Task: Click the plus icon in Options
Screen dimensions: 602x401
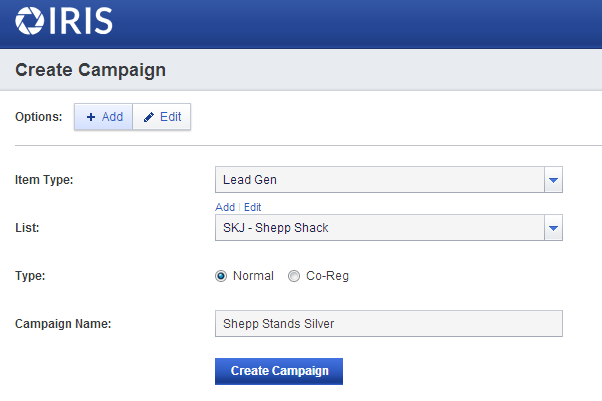Action: coord(91,117)
